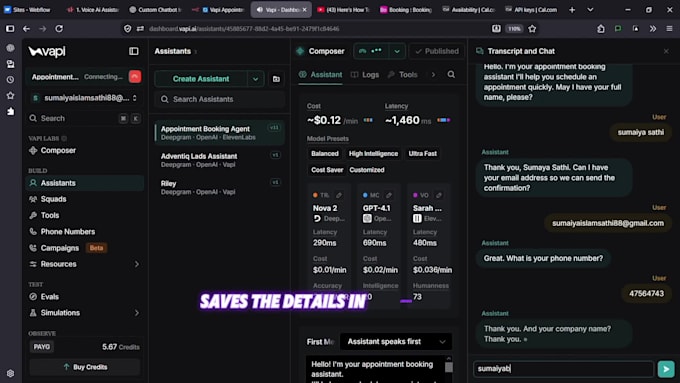Image resolution: width=680 pixels, height=383 pixels.
Task: Close the Transcript and Chat panel
Action: 666,51
